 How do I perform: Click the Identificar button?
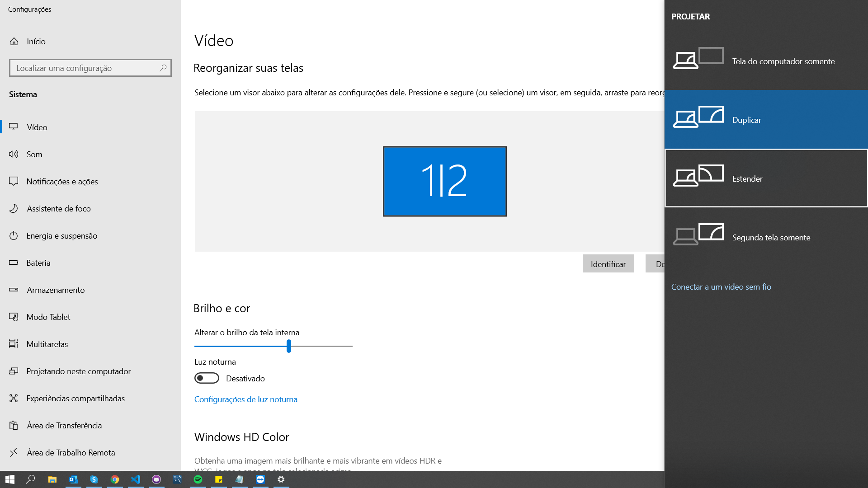[608, 264]
